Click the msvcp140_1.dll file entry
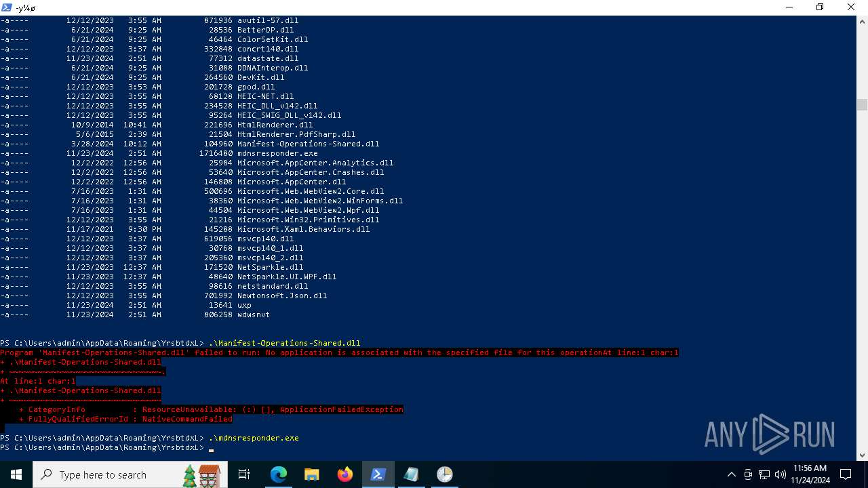The image size is (868, 488). point(271,248)
